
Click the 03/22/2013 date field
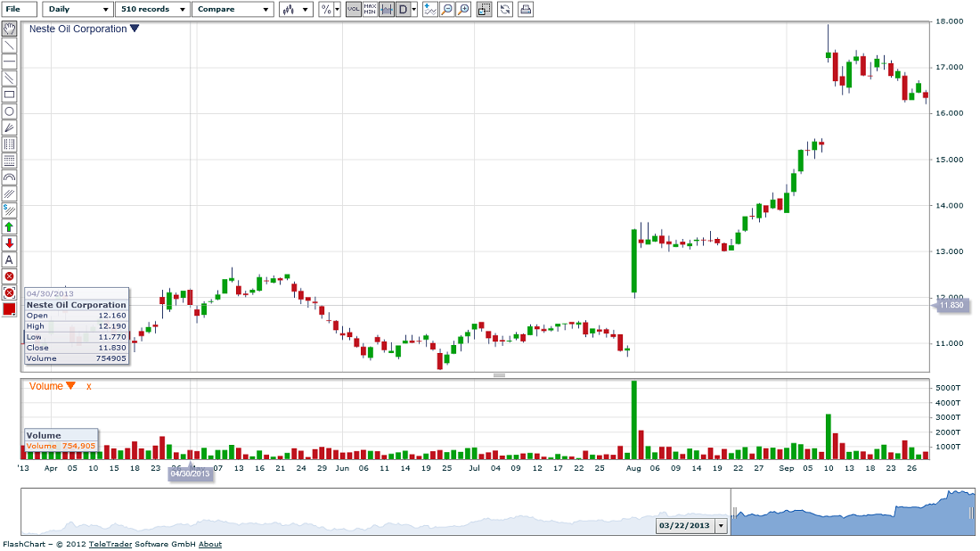click(x=684, y=526)
